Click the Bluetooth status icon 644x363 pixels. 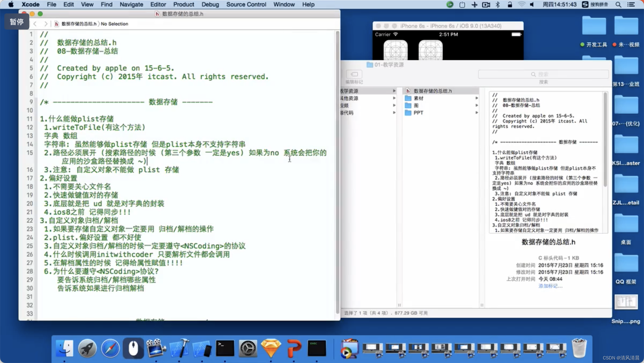tap(497, 4)
